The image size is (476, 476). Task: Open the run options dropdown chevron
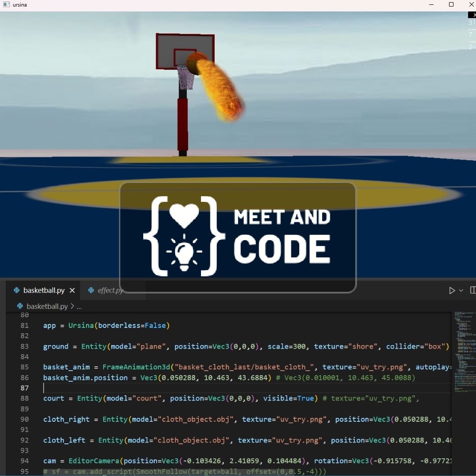pyautogui.click(x=461, y=290)
